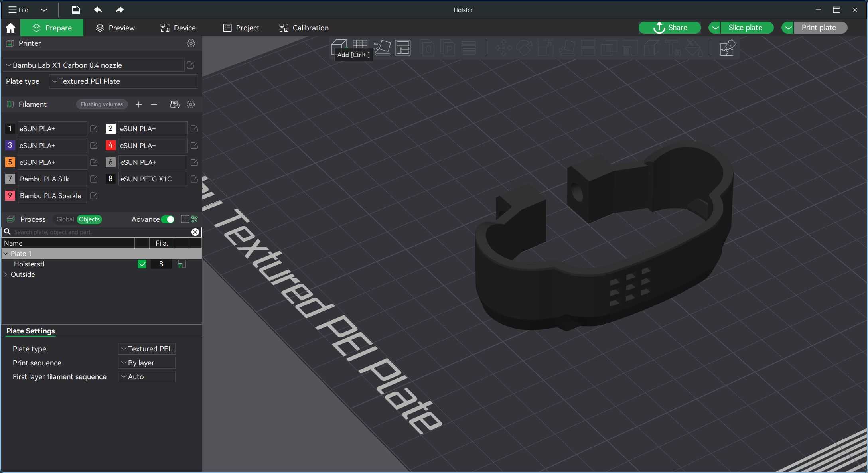The image size is (868, 473).
Task: Click the Share button
Action: 670,28
